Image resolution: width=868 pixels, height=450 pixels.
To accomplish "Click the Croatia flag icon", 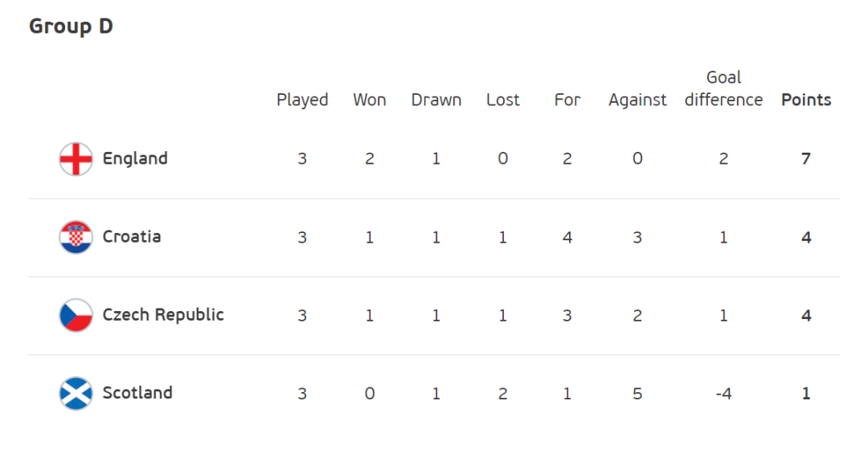I will (x=76, y=237).
